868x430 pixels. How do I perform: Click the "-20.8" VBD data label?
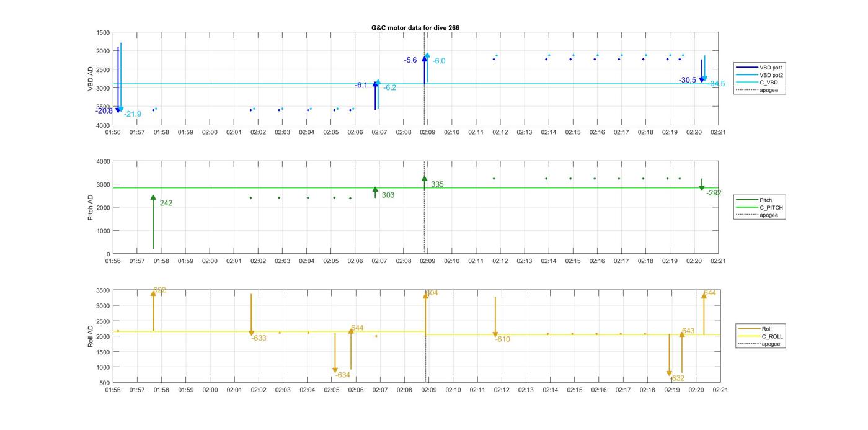click(104, 110)
